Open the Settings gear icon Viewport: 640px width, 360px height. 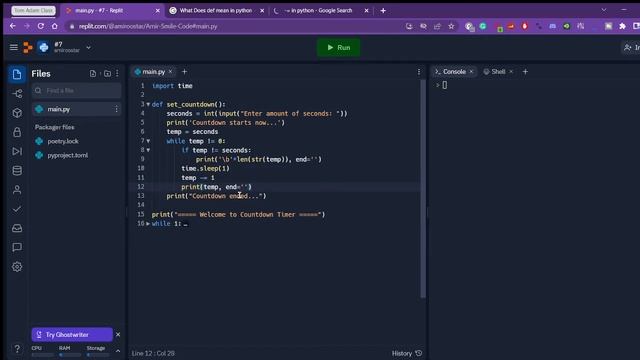pos(17,267)
